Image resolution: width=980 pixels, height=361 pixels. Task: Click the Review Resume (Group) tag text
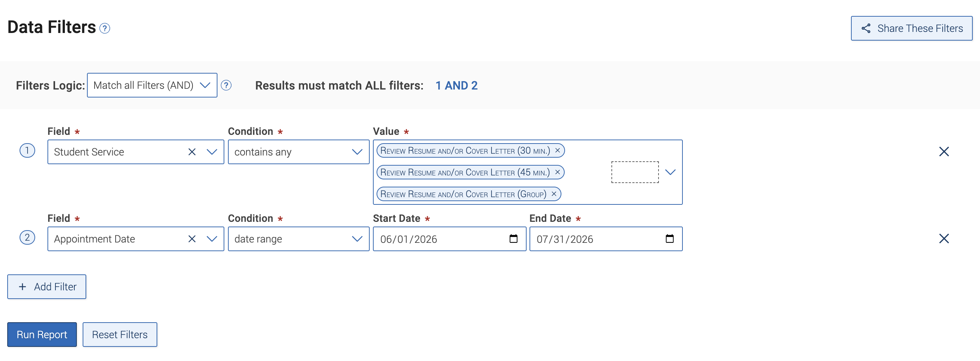click(x=463, y=194)
